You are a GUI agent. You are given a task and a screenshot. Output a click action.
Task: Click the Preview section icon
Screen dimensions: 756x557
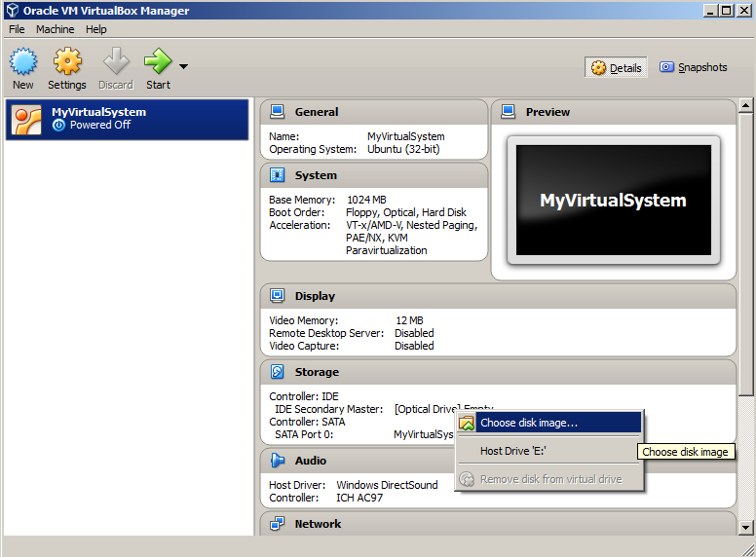tap(509, 112)
